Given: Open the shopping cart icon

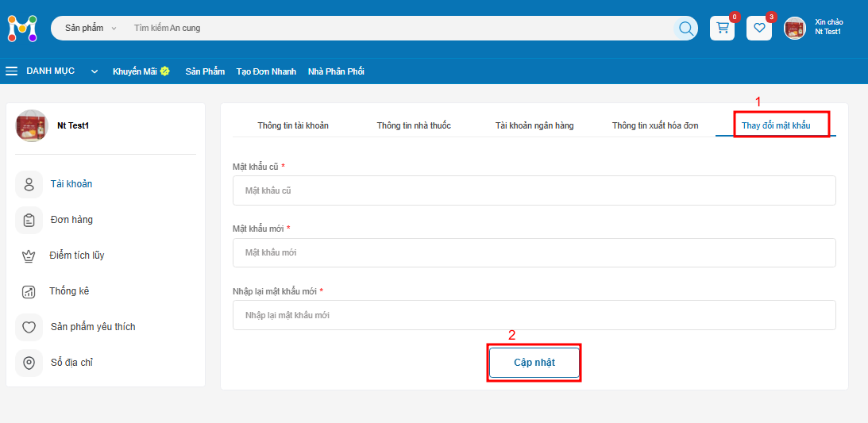Looking at the screenshot, I should point(722,29).
